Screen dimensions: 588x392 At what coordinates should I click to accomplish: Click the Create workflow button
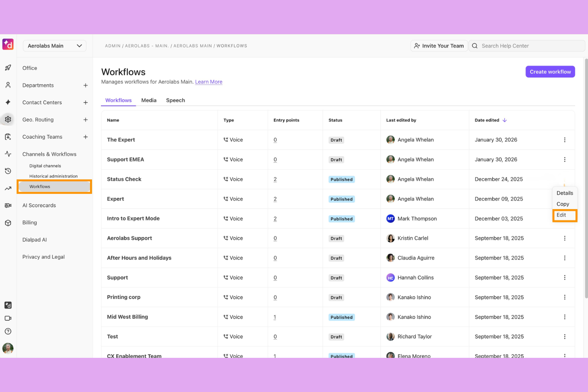pyautogui.click(x=550, y=71)
